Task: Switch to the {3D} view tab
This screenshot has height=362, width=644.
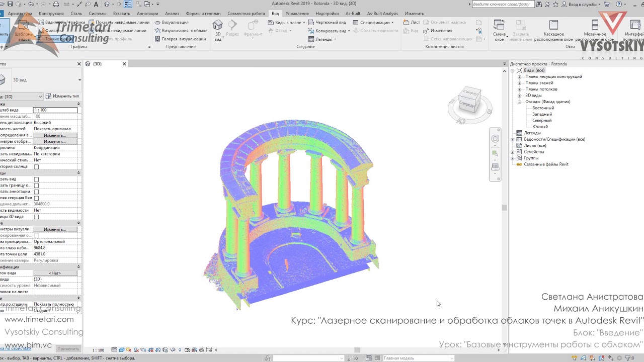Action: (97, 64)
